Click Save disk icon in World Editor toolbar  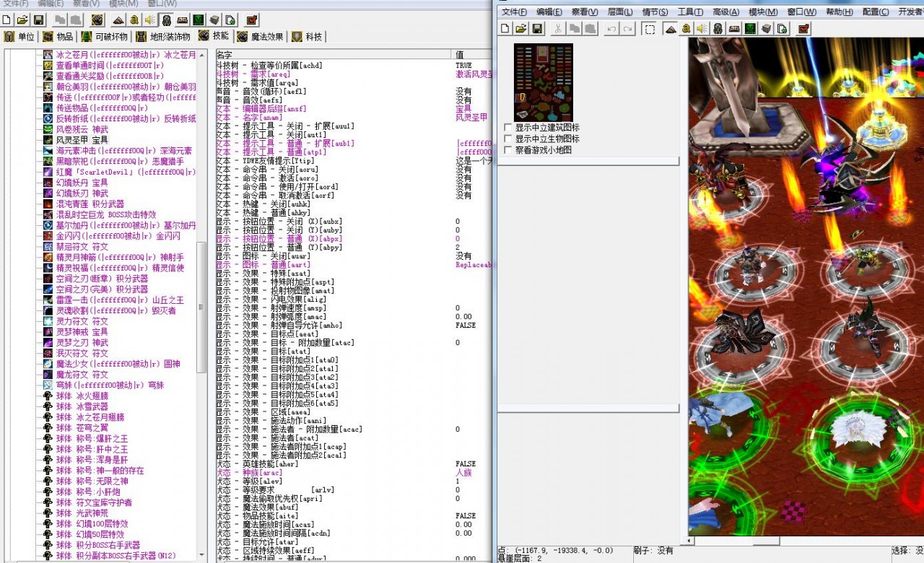[x=537, y=28]
